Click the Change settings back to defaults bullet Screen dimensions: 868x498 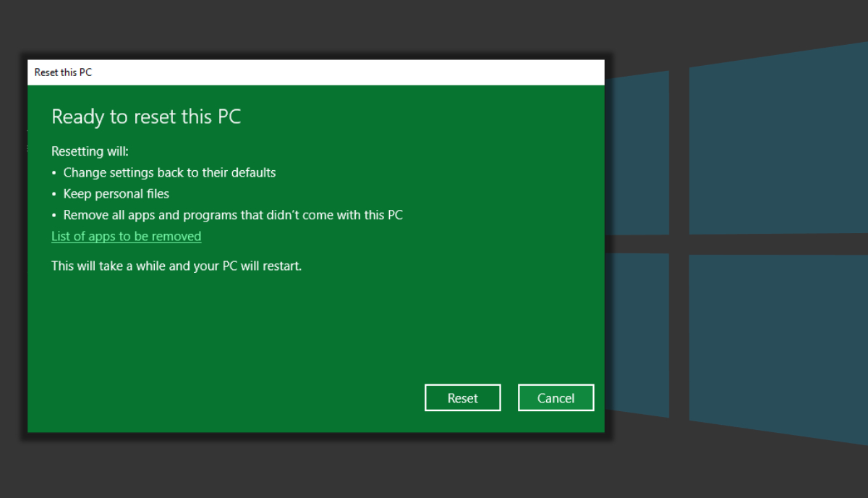click(169, 172)
